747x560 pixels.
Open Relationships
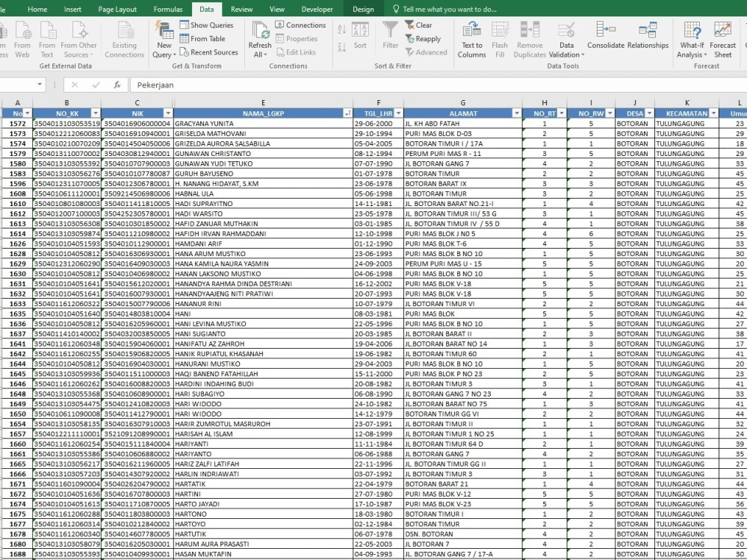click(x=648, y=35)
